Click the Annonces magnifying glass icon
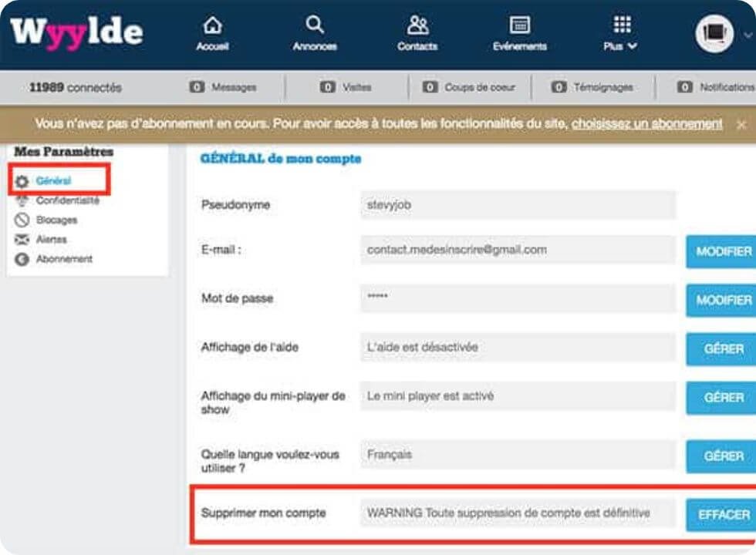The height and width of the screenshot is (555, 756). [x=315, y=25]
